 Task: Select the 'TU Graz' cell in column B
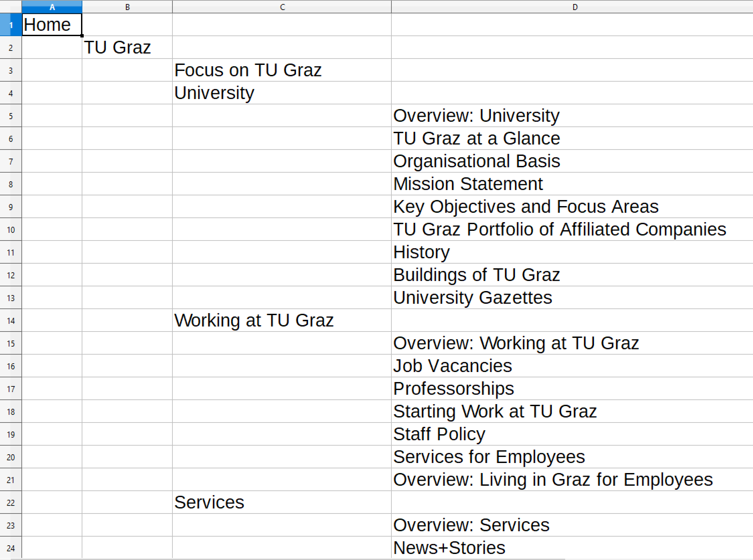127,48
